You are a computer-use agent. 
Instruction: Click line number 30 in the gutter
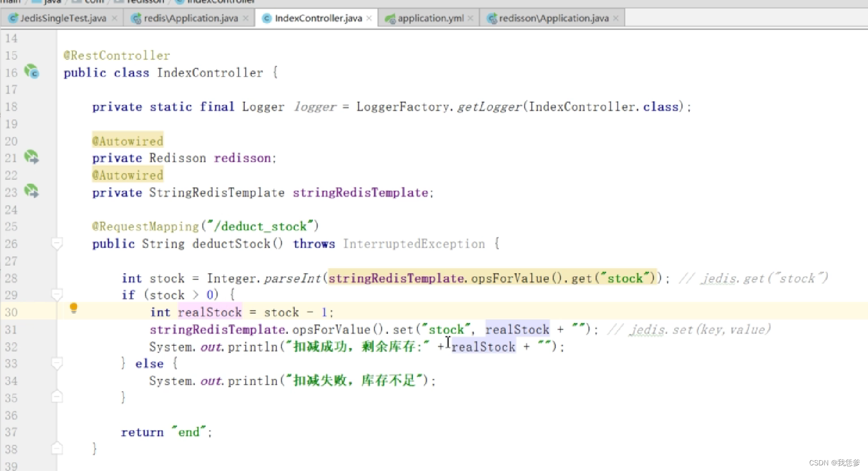(x=11, y=312)
